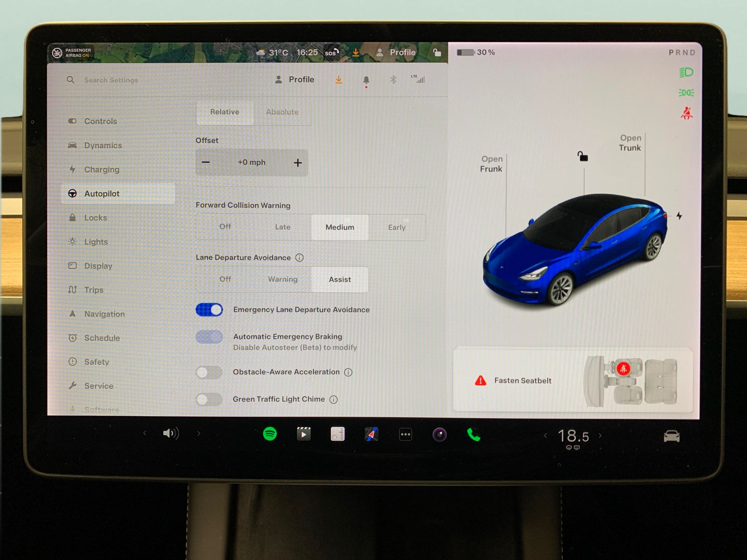
Task: Open the all-apps three dots launcher
Action: click(x=406, y=434)
